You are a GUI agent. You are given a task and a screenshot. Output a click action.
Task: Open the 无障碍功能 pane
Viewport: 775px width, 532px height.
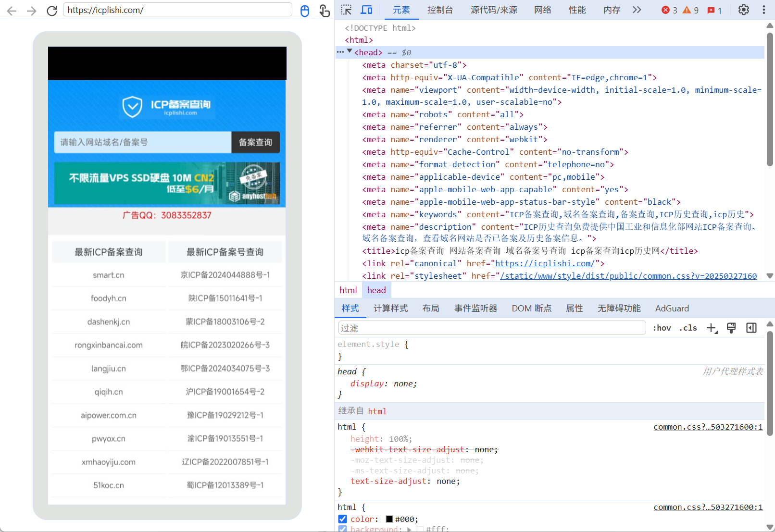[x=619, y=309]
